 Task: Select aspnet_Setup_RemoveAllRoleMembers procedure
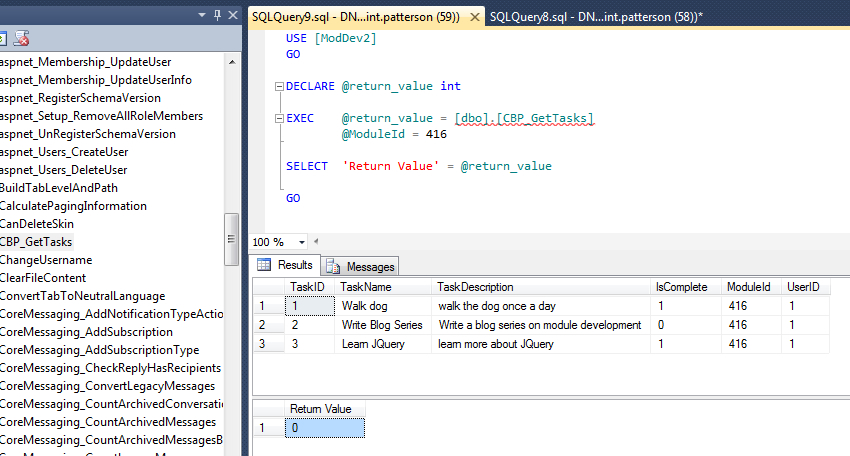click(101, 115)
